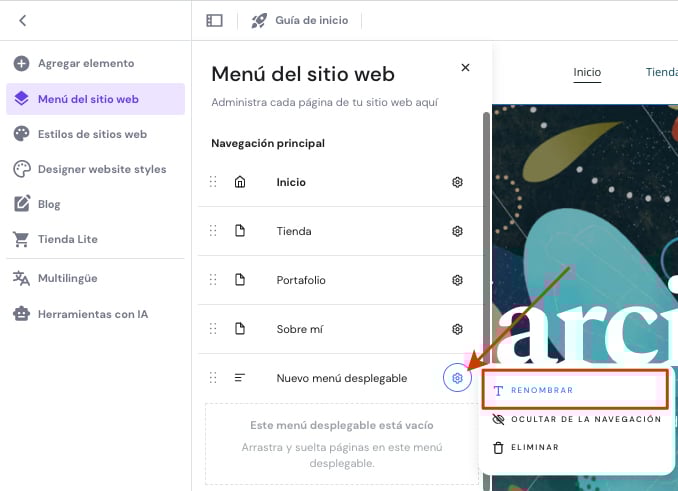Select Agregar elemento in sidebar
The width and height of the screenshot is (678, 491).
click(x=85, y=63)
